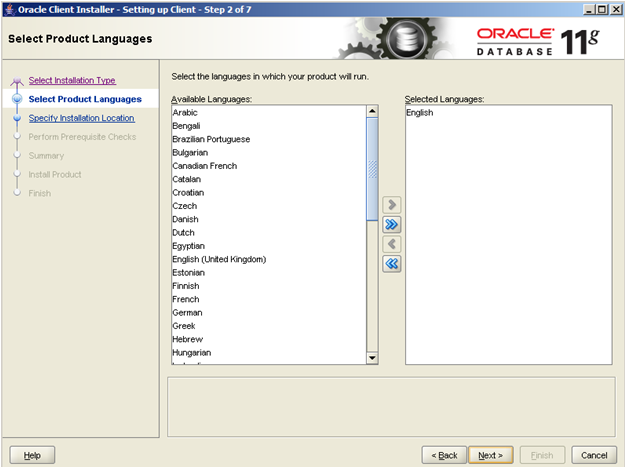Screen dimensions: 629x472
Task: Select Canadian French in the list
Action: 269,166
